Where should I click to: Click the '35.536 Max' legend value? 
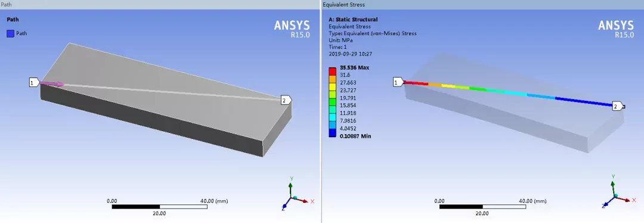[355, 68]
